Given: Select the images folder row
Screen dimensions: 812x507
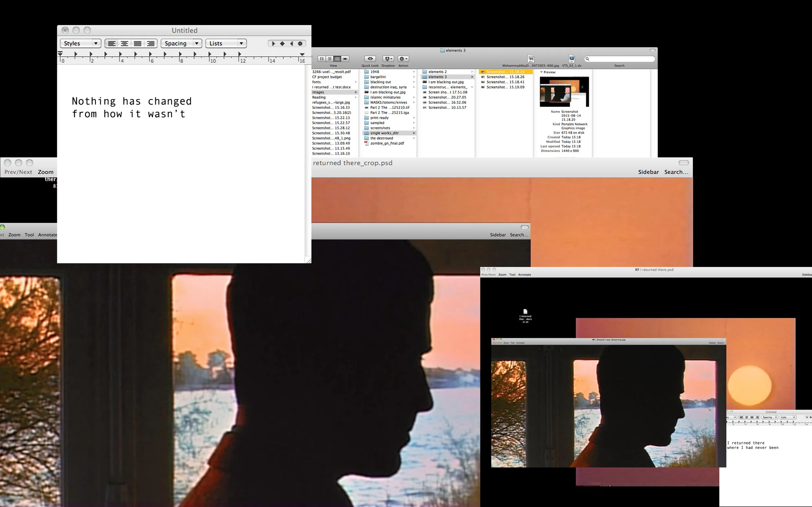Looking at the screenshot, I should (x=335, y=92).
